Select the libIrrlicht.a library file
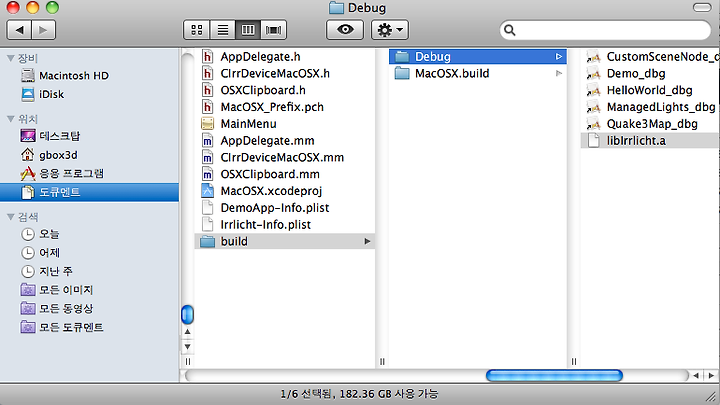720x405 pixels. coord(650,141)
